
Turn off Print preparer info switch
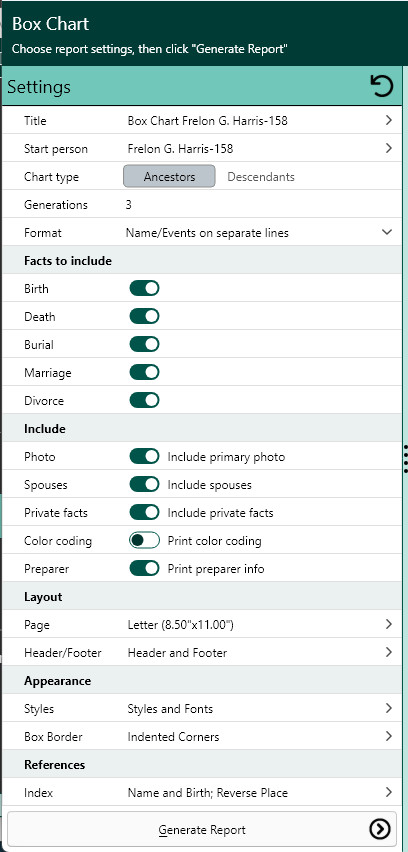[x=145, y=568]
